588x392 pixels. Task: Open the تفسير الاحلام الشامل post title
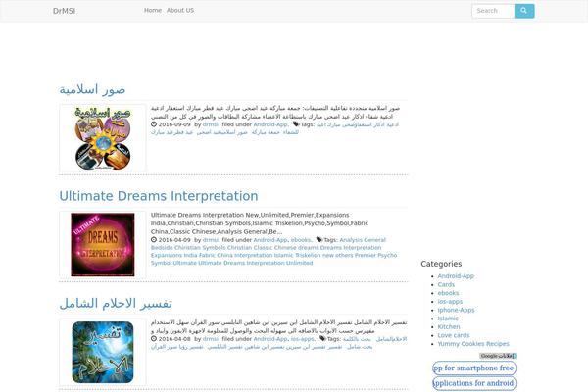click(x=116, y=303)
